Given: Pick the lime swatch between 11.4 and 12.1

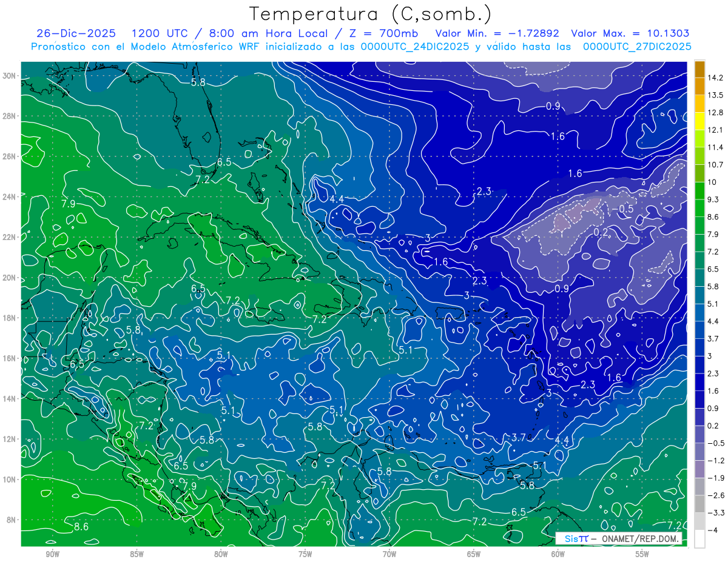Looking at the screenshot, I should point(699,139).
